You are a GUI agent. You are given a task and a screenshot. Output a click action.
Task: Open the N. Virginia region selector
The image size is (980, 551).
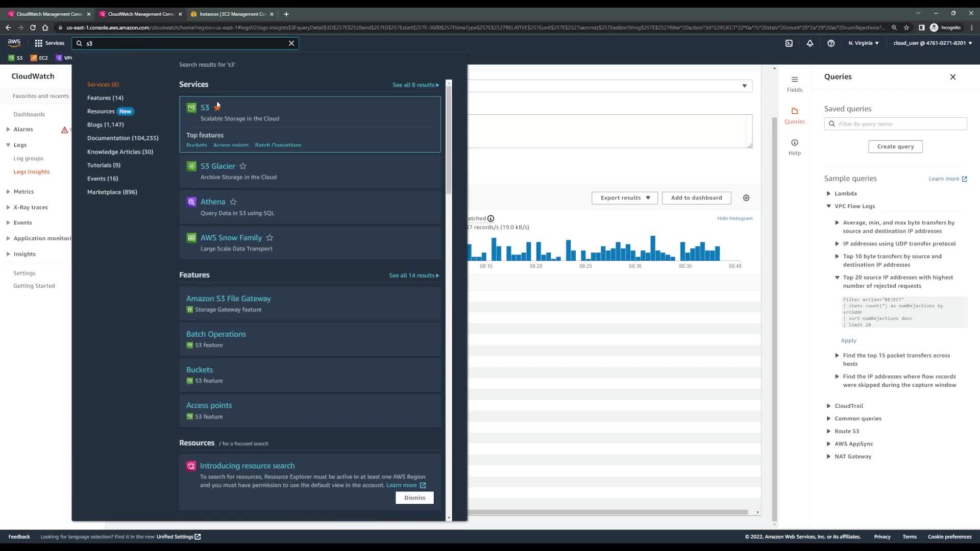click(863, 43)
